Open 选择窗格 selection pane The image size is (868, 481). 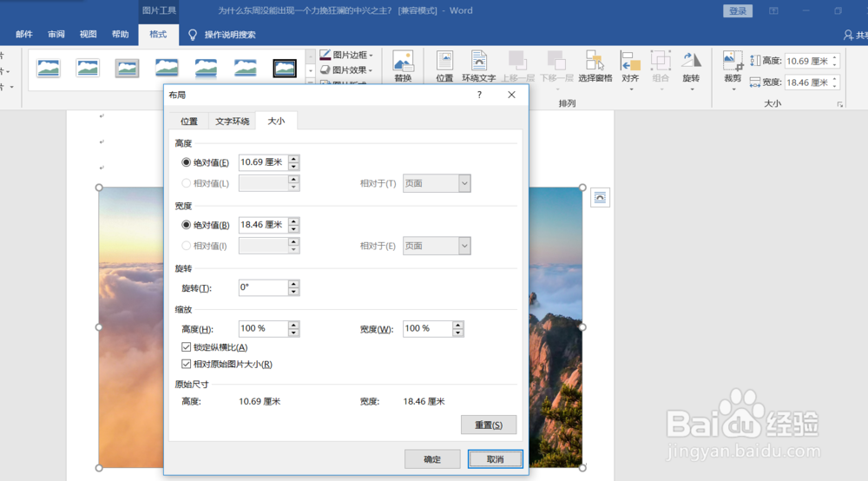click(595, 67)
